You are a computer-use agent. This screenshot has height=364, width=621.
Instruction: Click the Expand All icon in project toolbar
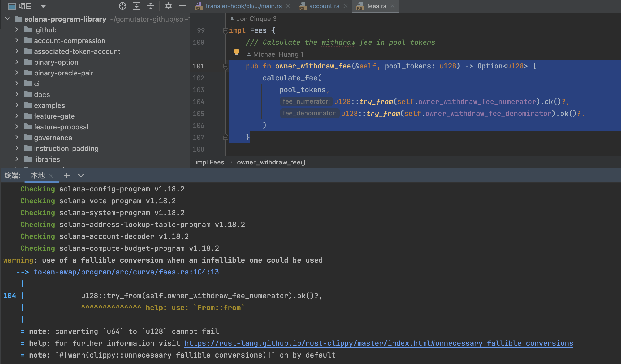[137, 6]
